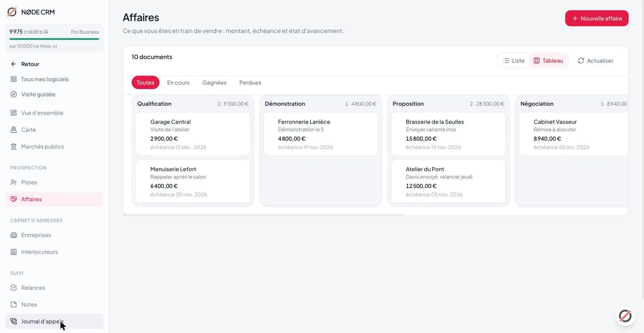Select the Gagnées filter tab
This screenshot has height=333, width=644.
point(214,83)
